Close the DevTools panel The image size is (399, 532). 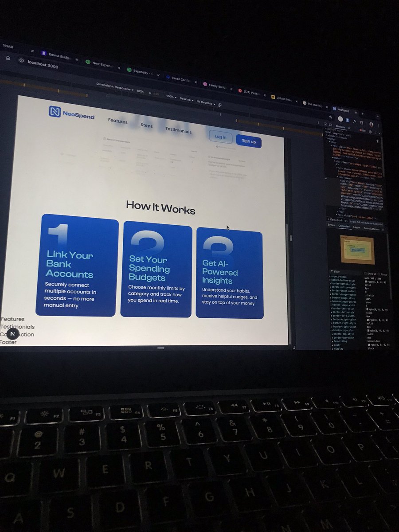pyautogui.click(x=379, y=133)
